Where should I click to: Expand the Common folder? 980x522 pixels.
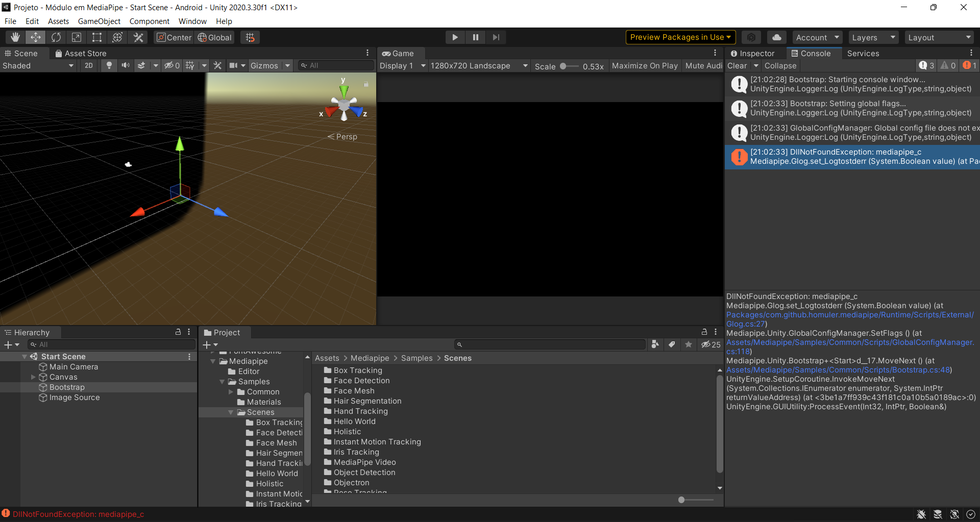click(x=231, y=392)
